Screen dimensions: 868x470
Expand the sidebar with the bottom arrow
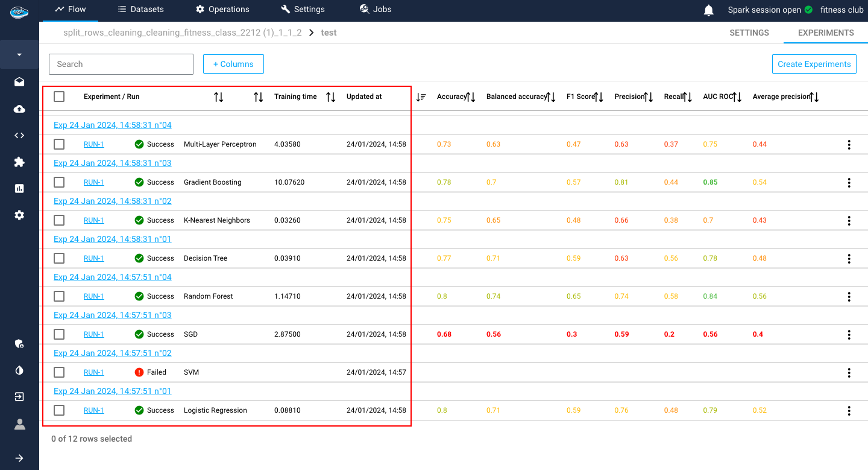coord(19,458)
